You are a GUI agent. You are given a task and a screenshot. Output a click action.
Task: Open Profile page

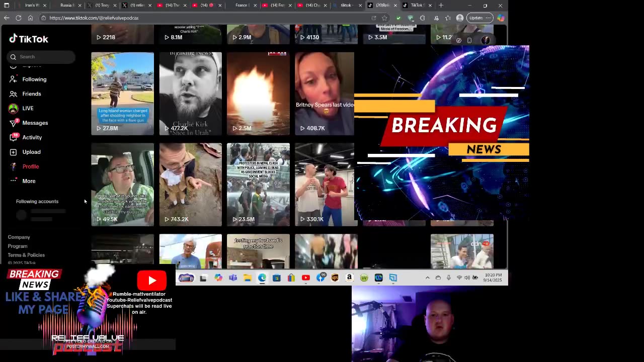30,166
